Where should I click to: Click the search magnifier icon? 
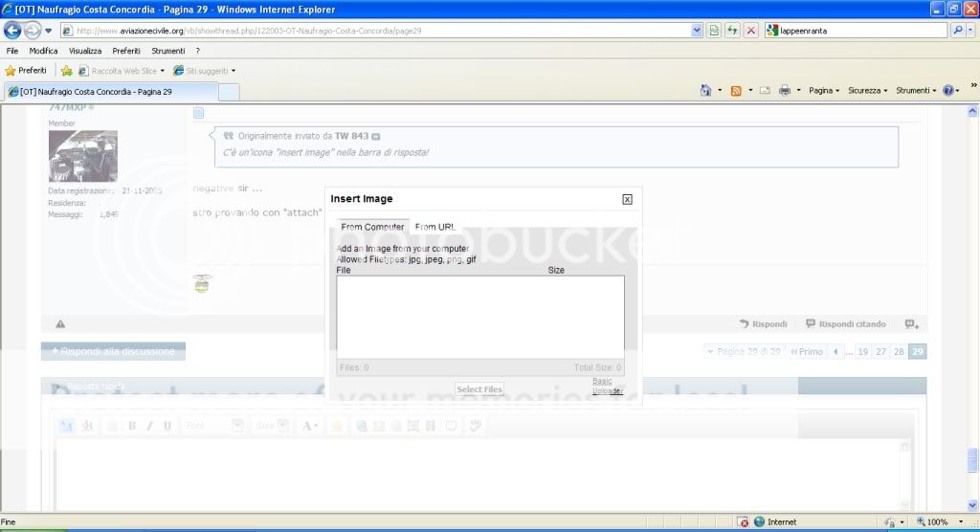958,31
